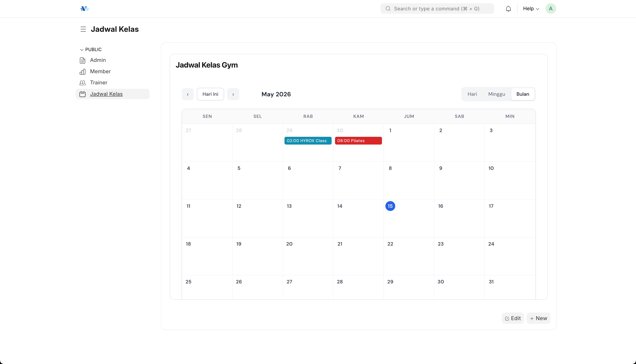
Task: Open the Jadwal Kelas sidebar link
Action: (113, 94)
